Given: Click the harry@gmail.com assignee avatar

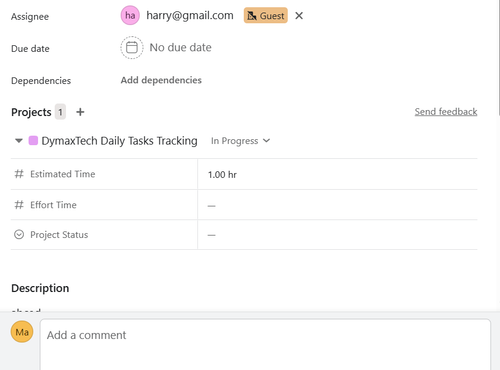Looking at the screenshot, I should tap(130, 15).
